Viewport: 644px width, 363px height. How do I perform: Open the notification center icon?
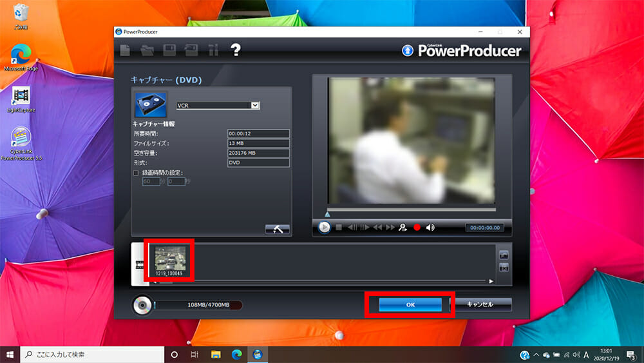(x=632, y=355)
